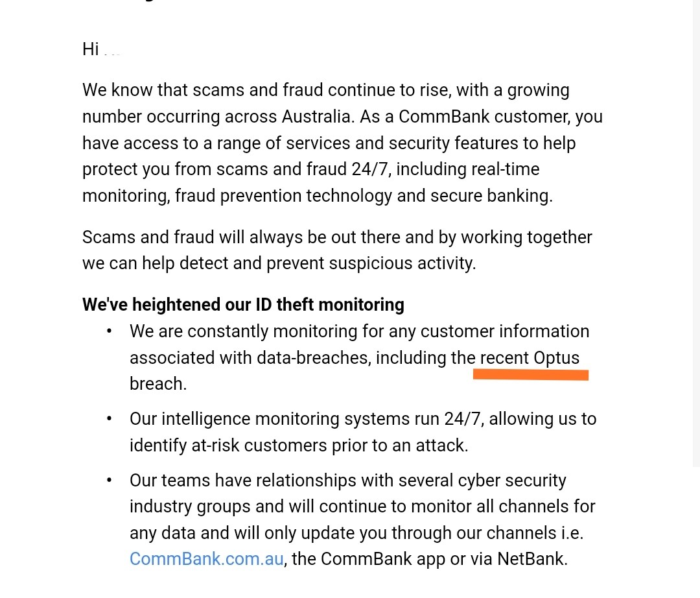Click the paragraph starting 'We know that scams'

(342, 143)
